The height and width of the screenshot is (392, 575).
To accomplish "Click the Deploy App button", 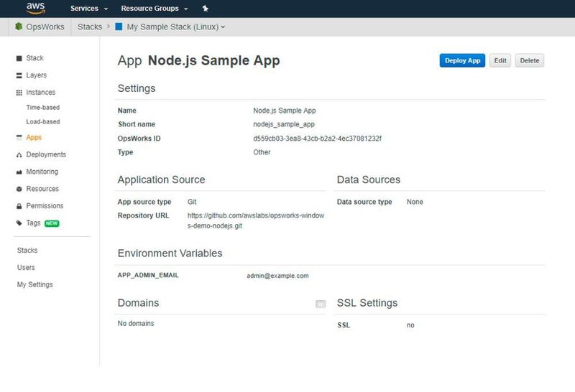I will click(x=462, y=60).
